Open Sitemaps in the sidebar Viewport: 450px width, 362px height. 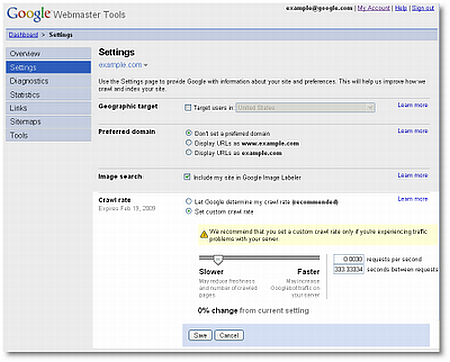(x=48, y=122)
